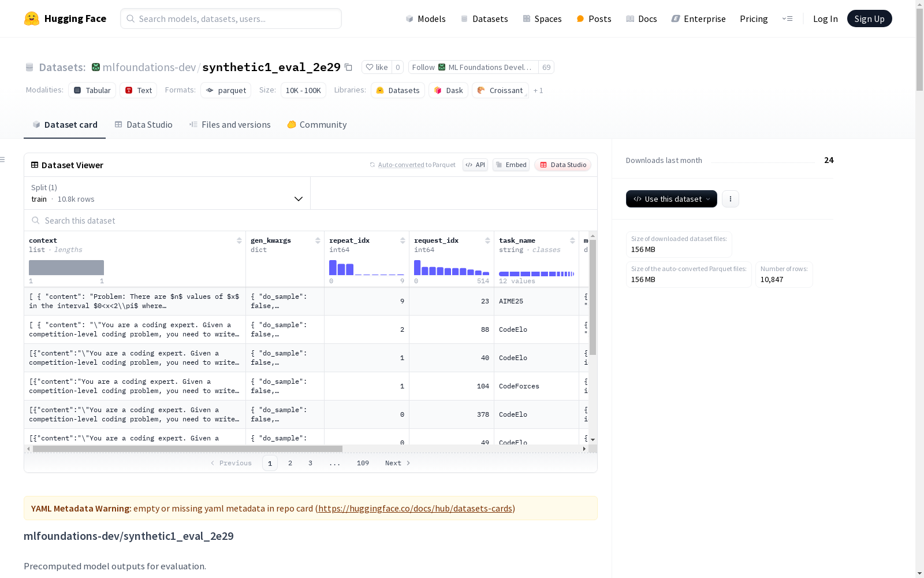
Task: Click the heart like button
Action: click(377, 67)
